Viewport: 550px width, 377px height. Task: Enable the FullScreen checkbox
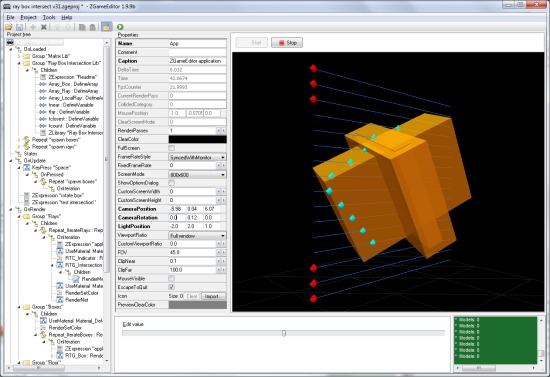click(172, 148)
